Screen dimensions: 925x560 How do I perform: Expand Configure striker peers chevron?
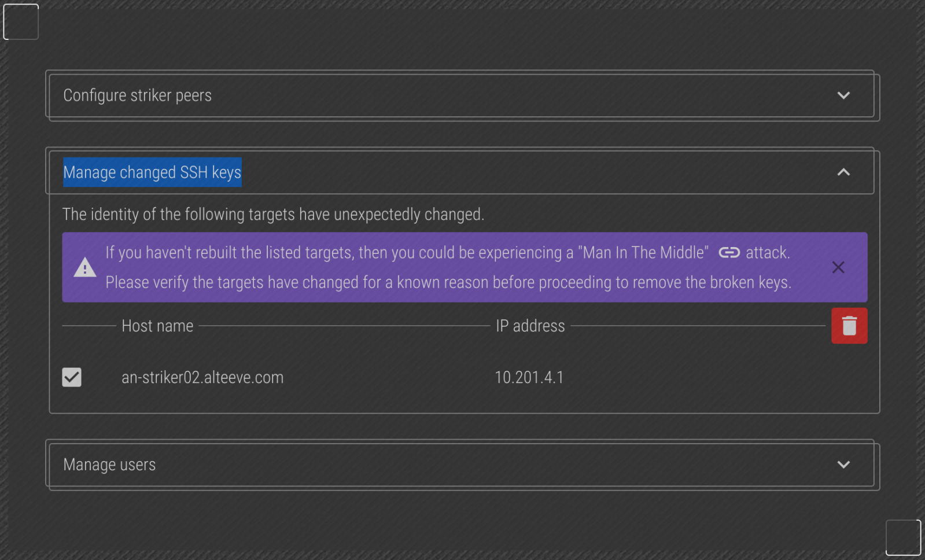click(843, 95)
